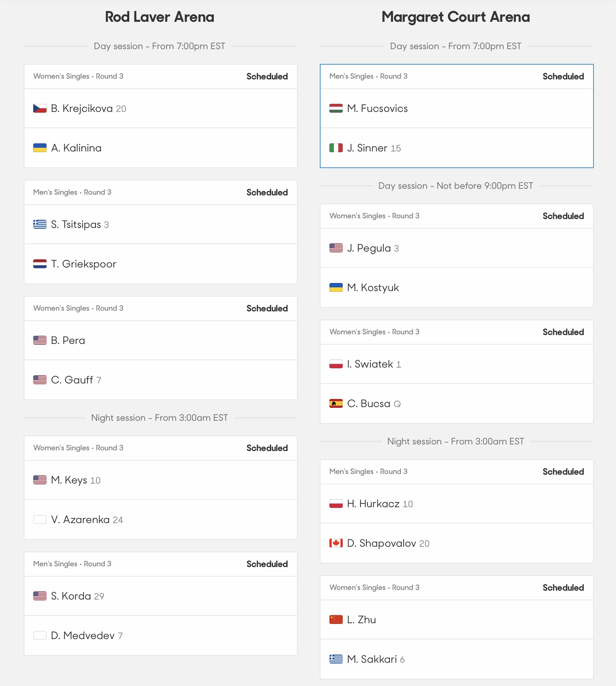Click the blank flag beside V. Azarenka

click(40, 519)
